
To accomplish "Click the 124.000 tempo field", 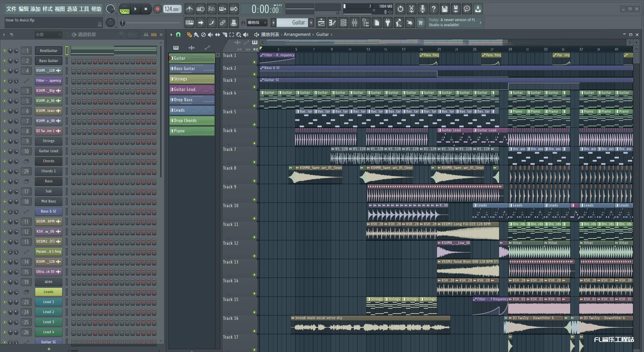I will (x=172, y=9).
